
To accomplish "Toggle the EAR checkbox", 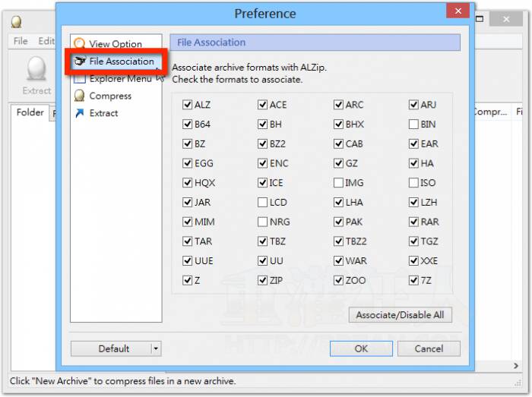I will (x=413, y=143).
